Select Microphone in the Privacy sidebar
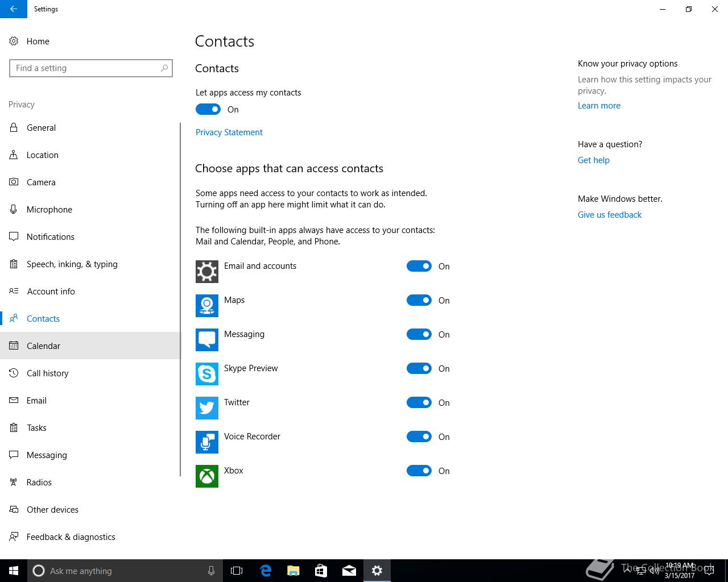Viewport: 728px width, 582px height. [x=49, y=209]
